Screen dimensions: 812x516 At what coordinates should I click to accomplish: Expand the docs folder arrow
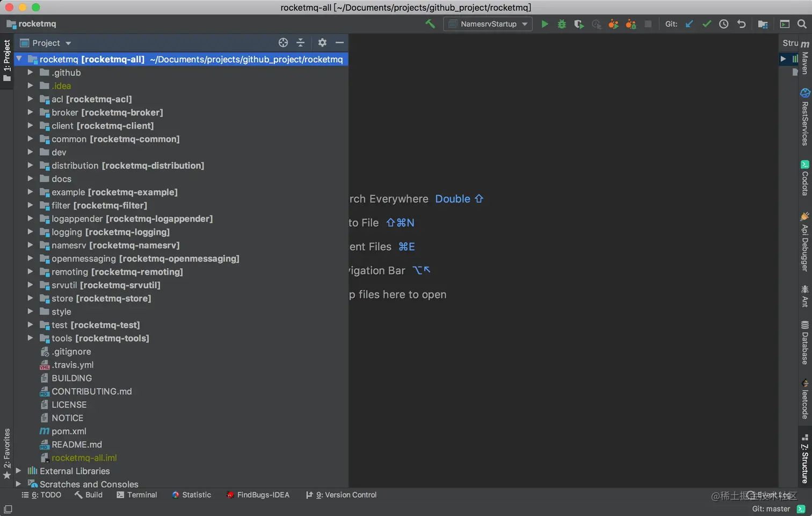(x=31, y=178)
